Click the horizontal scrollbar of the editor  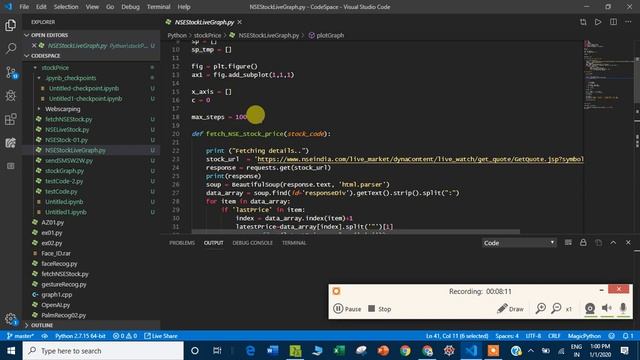[356, 232]
